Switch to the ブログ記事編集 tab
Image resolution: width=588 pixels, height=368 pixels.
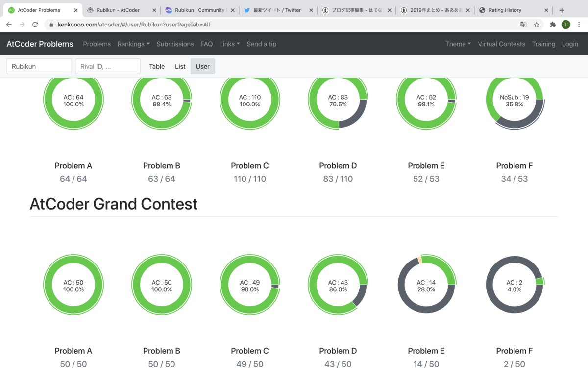tap(357, 10)
